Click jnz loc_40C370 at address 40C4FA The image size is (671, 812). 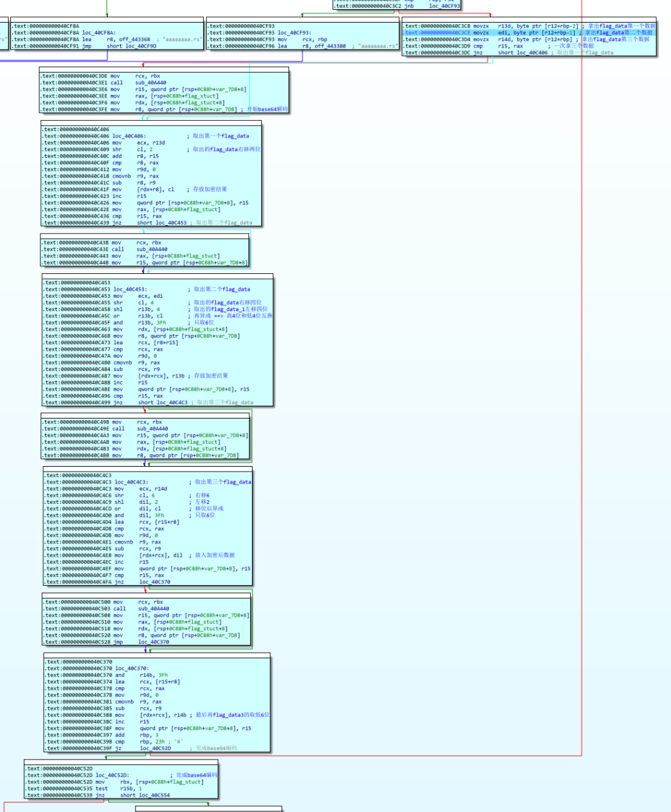tap(154, 582)
